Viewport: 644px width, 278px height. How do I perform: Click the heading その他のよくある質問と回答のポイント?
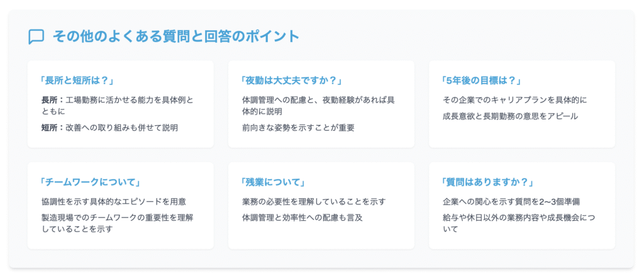[176, 36]
